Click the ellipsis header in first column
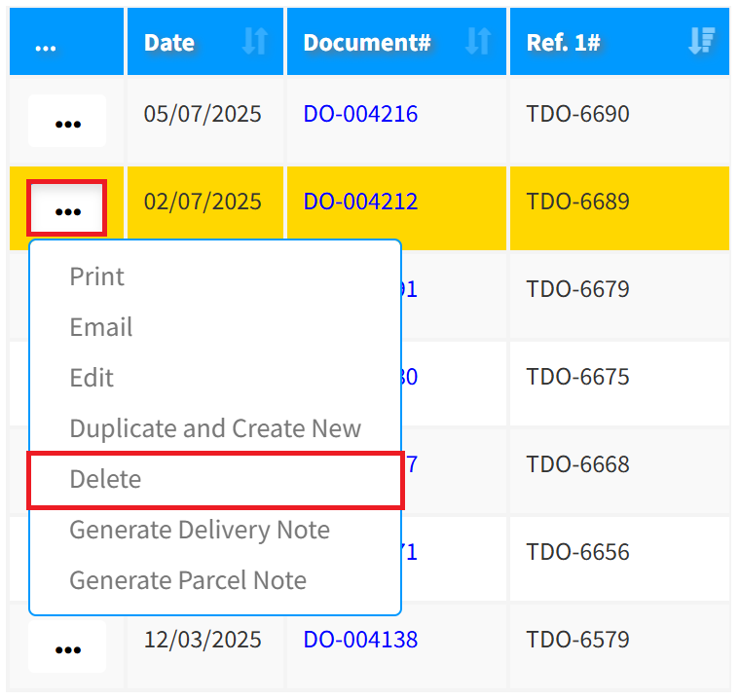The width and height of the screenshot is (740, 700). (x=46, y=43)
